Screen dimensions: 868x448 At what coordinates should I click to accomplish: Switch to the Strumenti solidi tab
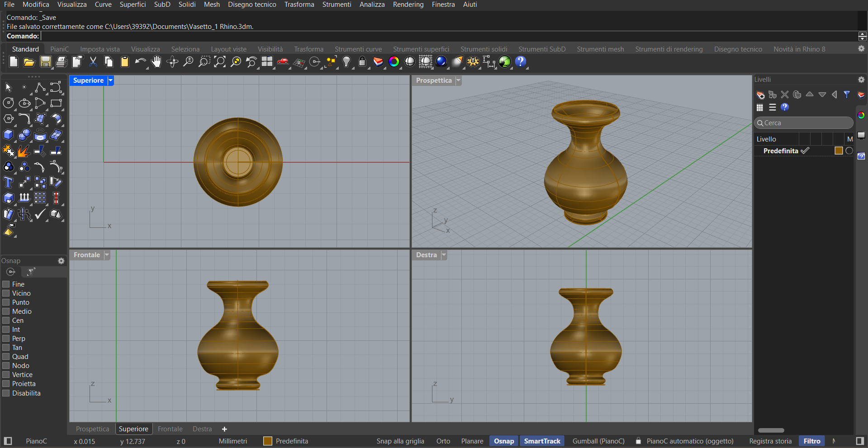click(484, 49)
